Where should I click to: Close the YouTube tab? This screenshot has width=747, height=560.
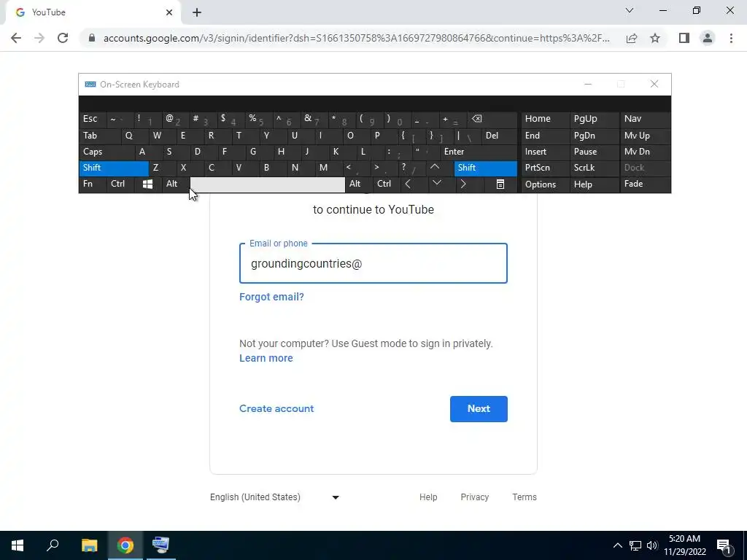coord(169,12)
